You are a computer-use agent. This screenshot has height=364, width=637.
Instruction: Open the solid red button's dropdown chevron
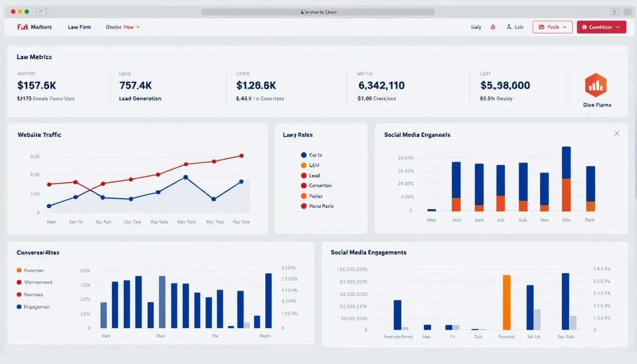coord(618,27)
